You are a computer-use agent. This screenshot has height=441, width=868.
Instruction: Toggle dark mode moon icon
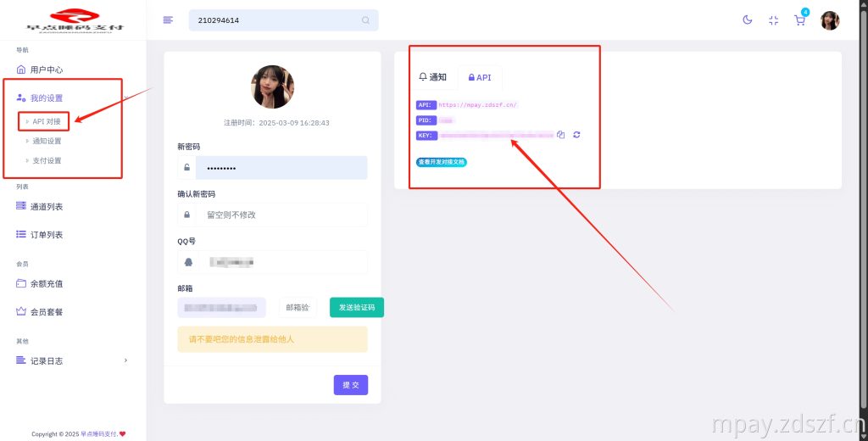(x=748, y=20)
